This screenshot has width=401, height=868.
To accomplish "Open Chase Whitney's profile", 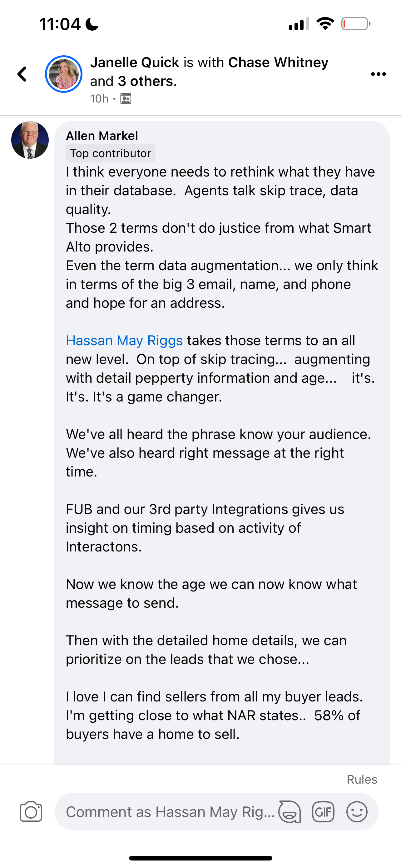I will (278, 63).
